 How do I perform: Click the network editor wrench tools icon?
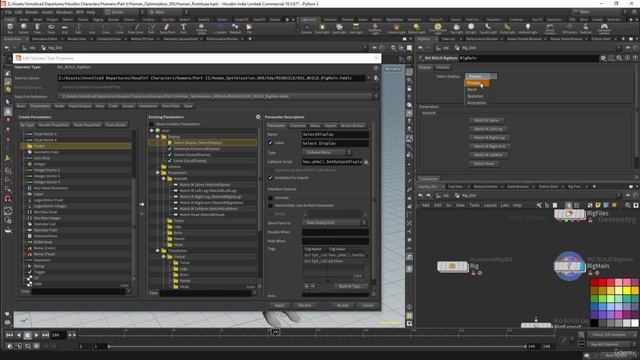539,205
